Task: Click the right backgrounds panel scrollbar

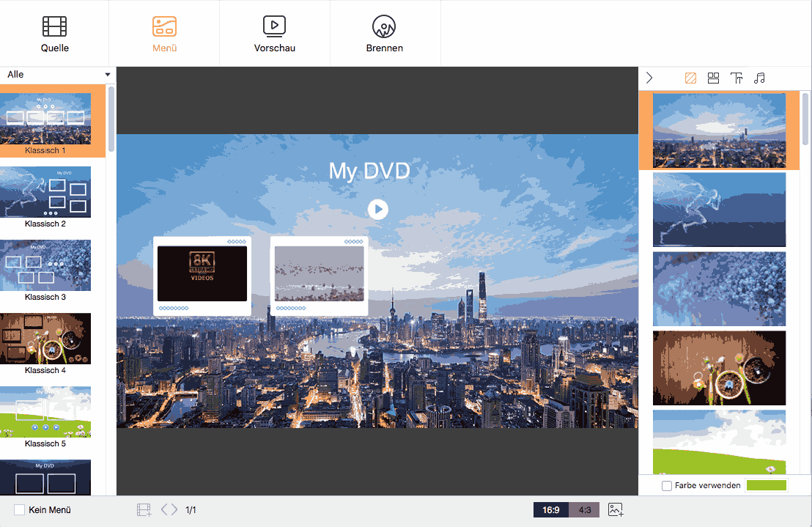Action: pos(805,119)
